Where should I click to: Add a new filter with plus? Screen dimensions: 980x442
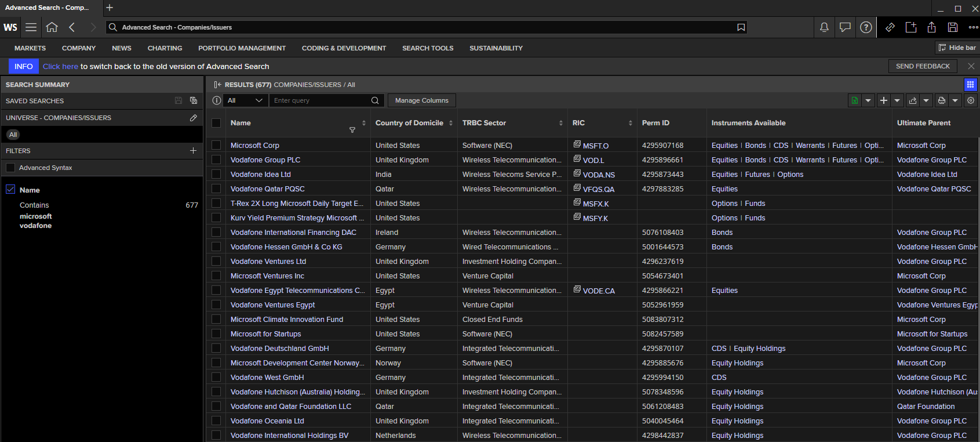tap(193, 150)
